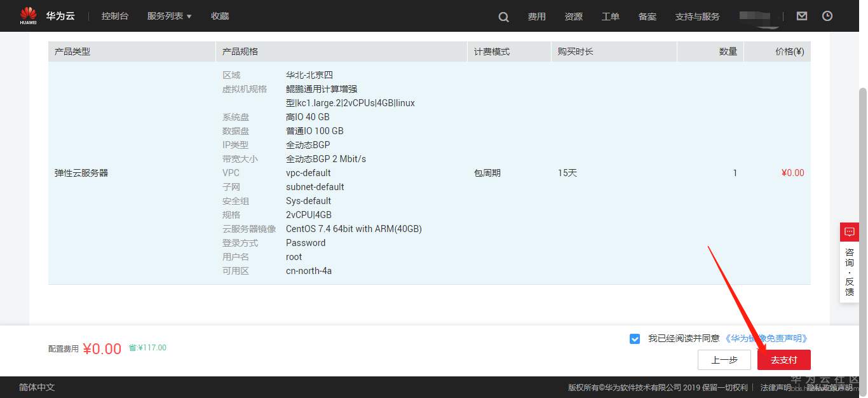Open the 华为镜像免责声明 link
This screenshot has width=868, height=398.
(766, 339)
